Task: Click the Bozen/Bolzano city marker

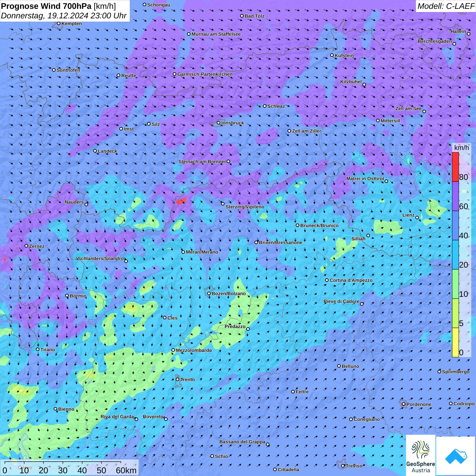Action: [x=209, y=293]
